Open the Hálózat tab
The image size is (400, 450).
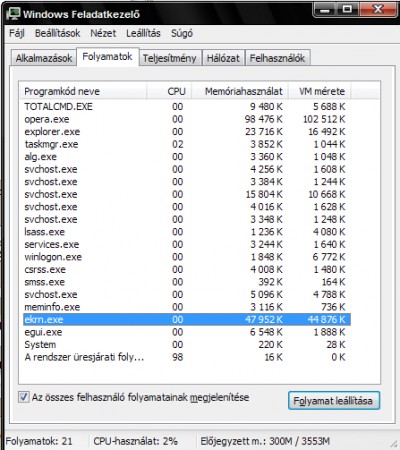click(x=223, y=58)
